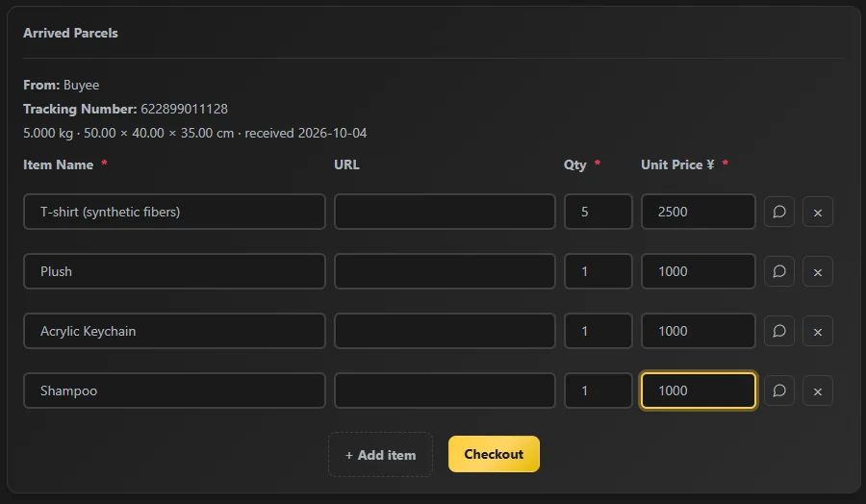Edit the Plush item name field

[174, 271]
